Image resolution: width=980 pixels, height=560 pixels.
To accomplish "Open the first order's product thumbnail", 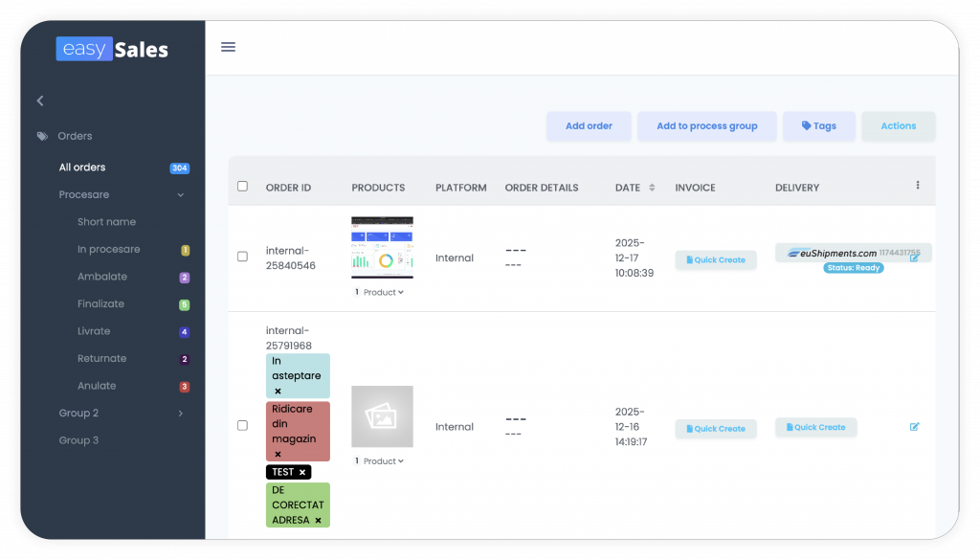I will (382, 247).
